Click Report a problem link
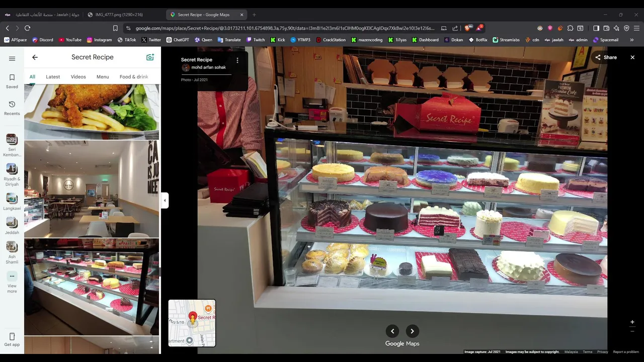Viewport: 644px width, 362px height. [626, 352]
